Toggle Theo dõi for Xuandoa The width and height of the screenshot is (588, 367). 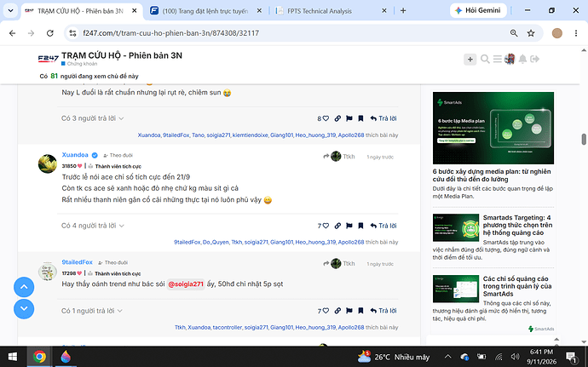click(x=118, y=155)
